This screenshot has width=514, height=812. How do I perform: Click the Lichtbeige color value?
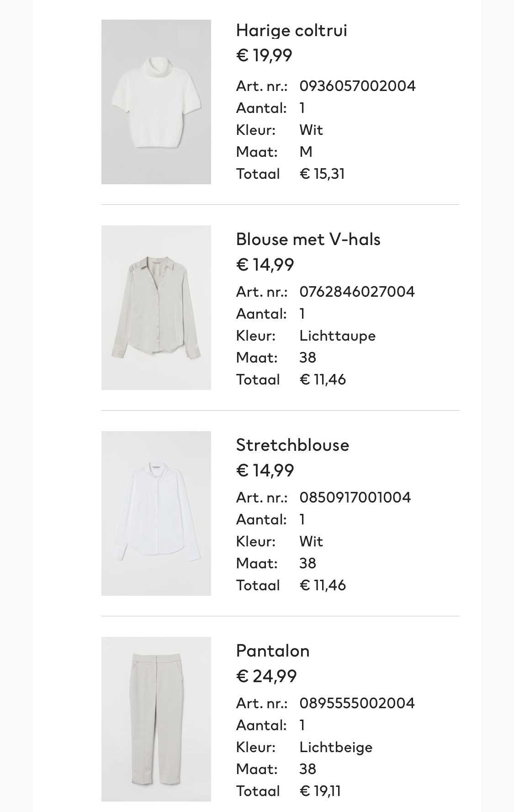[x=336, y=747]
